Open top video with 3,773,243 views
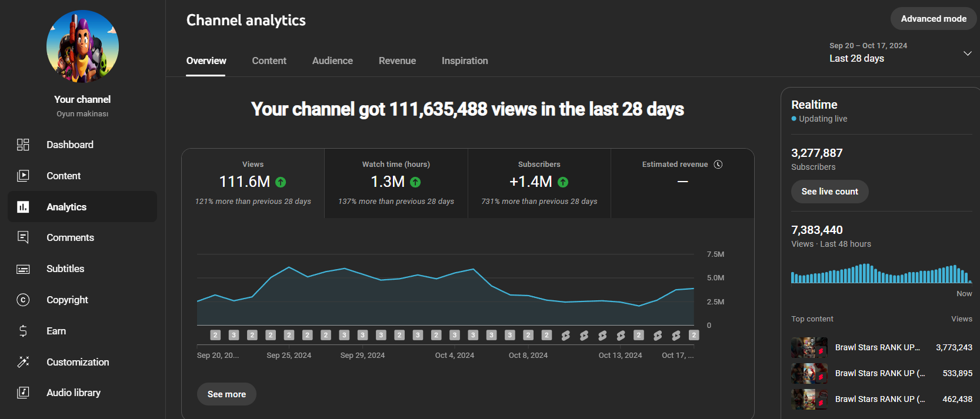Viewport: 980px width, 419px height. tap(881, 347)
